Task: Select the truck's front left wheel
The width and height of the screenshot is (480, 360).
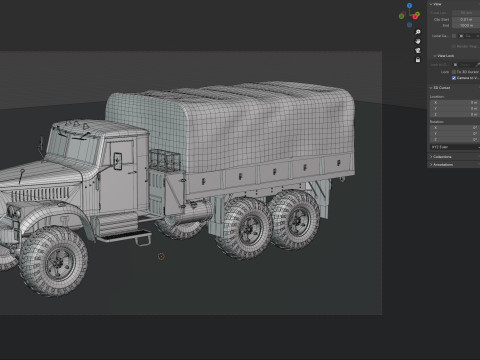Action: (54, 262)
